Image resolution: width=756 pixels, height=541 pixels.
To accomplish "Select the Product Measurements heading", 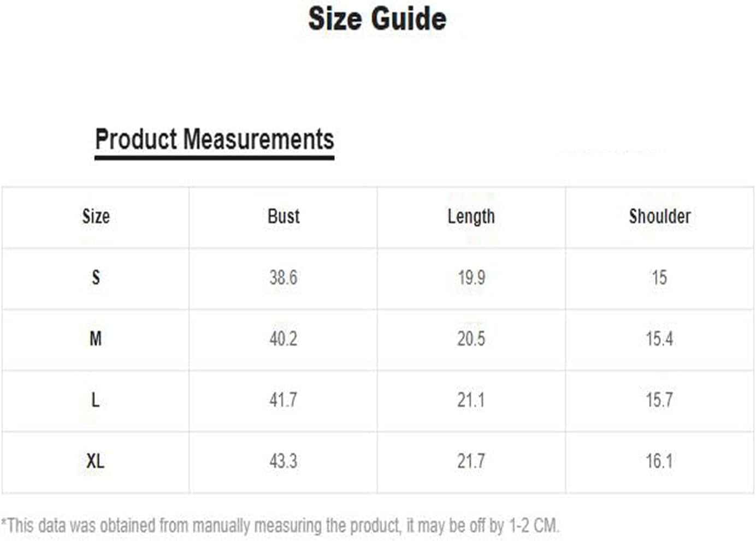I will click(214, 139).
